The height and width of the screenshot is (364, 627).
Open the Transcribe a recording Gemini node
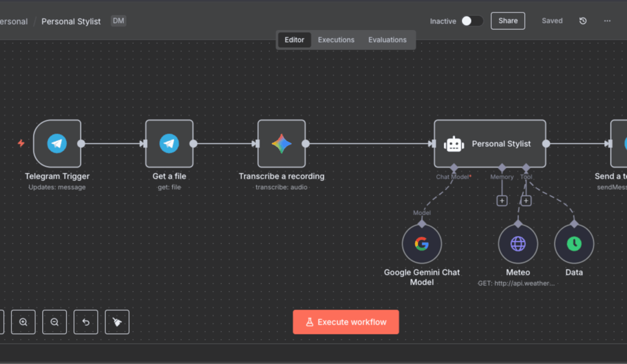pos(281,144)
